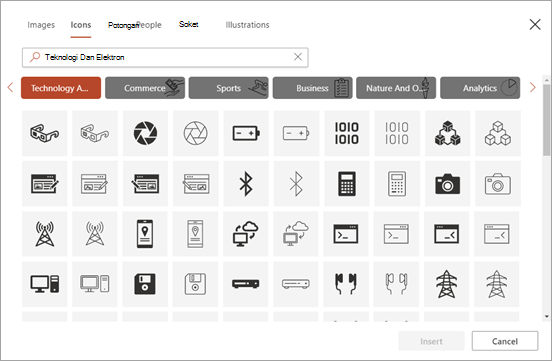The image size is (552, 361).
Task: Select outline terminal prompt window icon
Action: tap(396, 234)
